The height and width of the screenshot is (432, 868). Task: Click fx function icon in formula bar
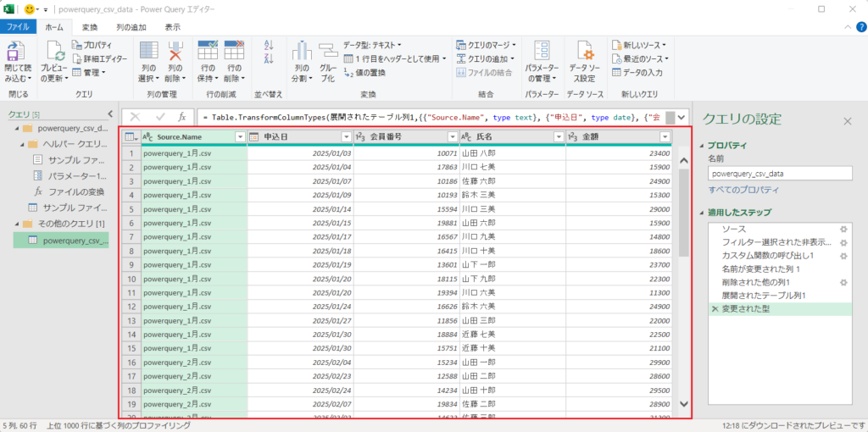(181, 117)
